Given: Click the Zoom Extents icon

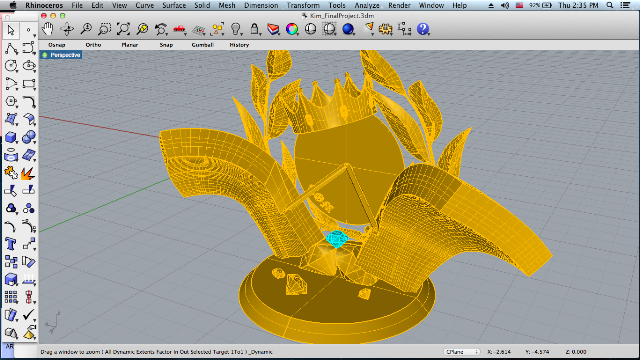Looking at the screenshot, I should point(123,29).
